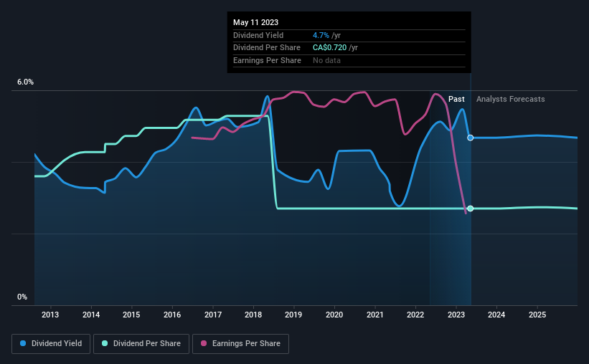Click the teal Dividend Per Share legend dot
This screenshot has width=589, height=364.
105,343
